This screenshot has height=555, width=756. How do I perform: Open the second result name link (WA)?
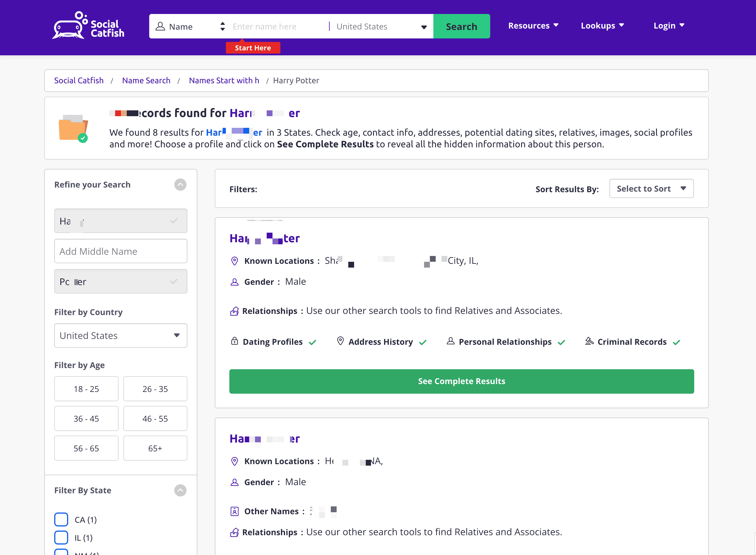click(x=265, y=439)
